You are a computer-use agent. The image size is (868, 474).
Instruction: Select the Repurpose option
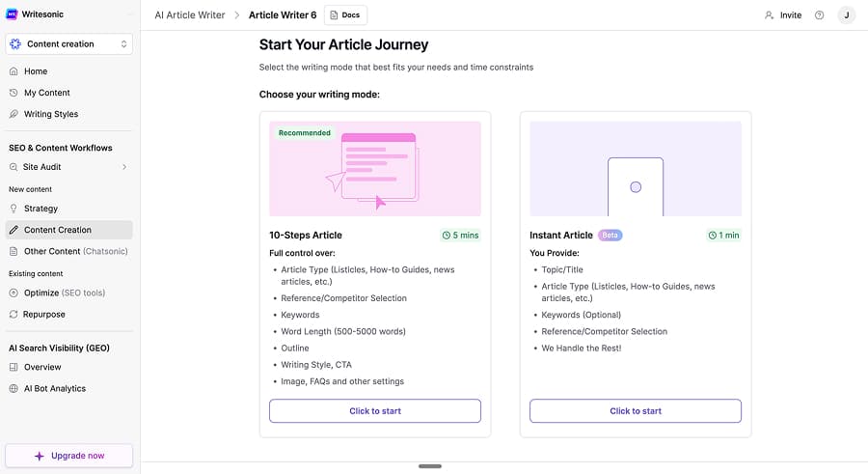click(44, 314)
